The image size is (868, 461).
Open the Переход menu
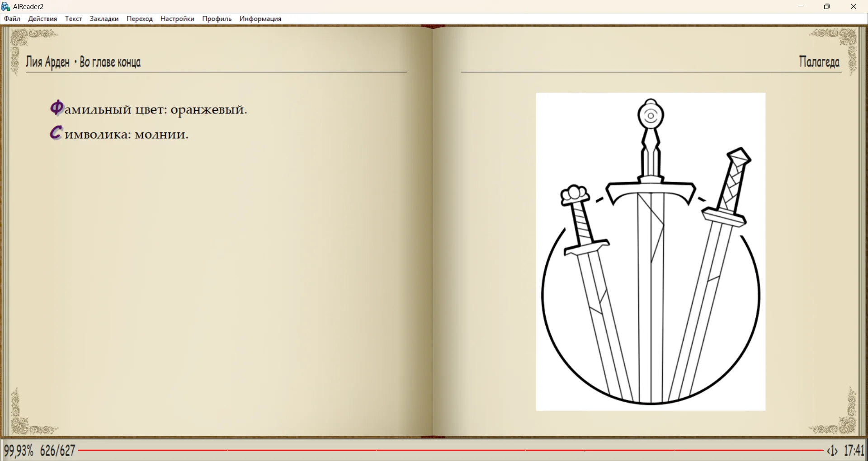140,19
